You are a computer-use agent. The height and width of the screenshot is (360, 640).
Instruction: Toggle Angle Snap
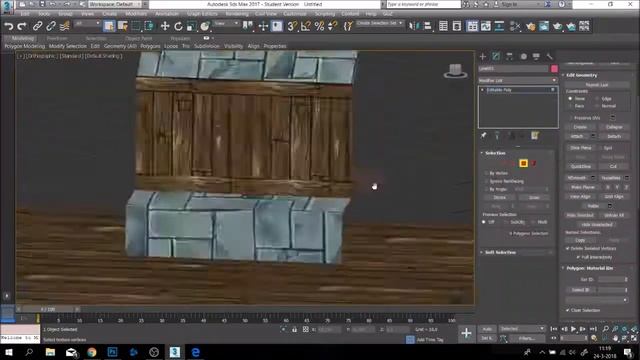pyautogui.click(x=305, y=26)
